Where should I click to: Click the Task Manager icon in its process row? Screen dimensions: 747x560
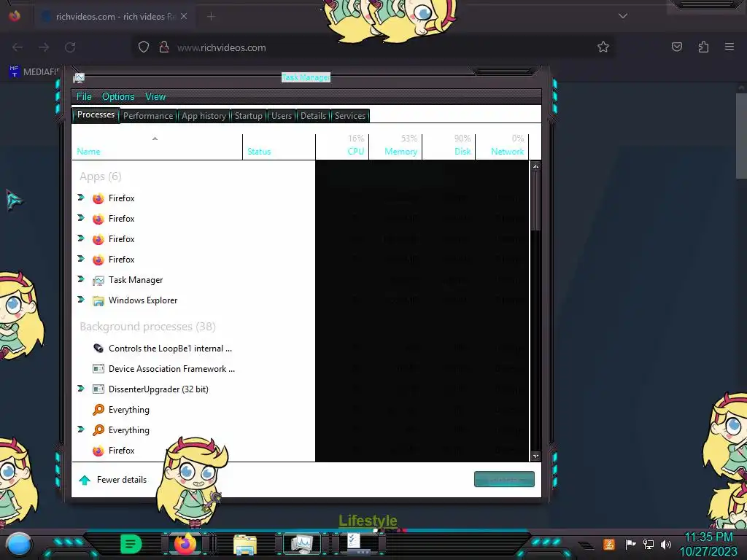tap(98, 281)
